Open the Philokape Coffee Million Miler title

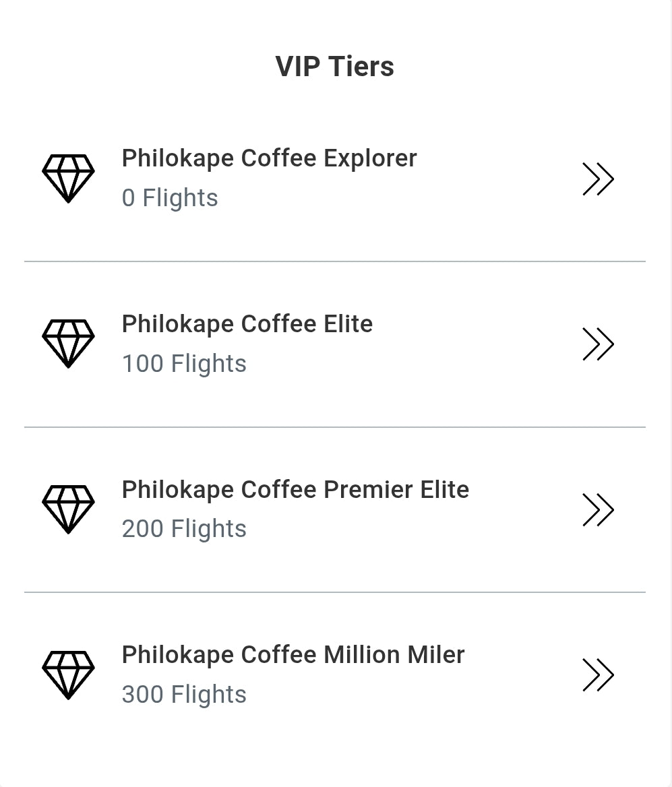click(x=293, y=655)
